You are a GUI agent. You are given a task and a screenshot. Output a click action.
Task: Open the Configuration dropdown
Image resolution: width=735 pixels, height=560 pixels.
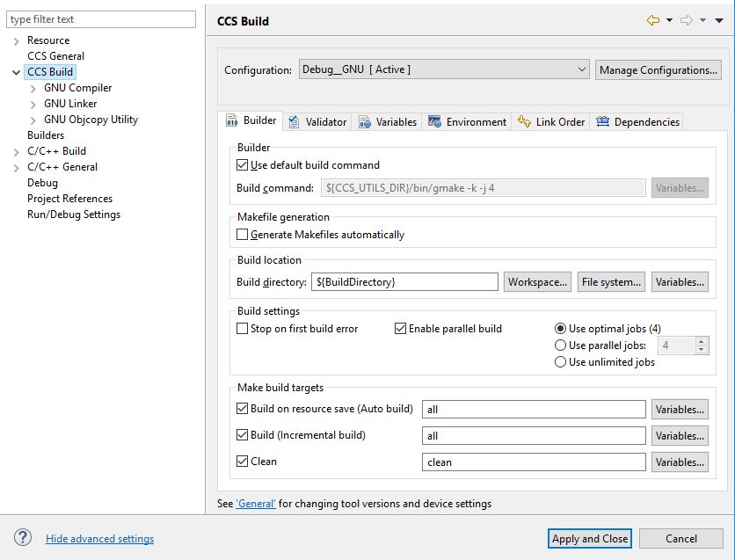[444, 69]
